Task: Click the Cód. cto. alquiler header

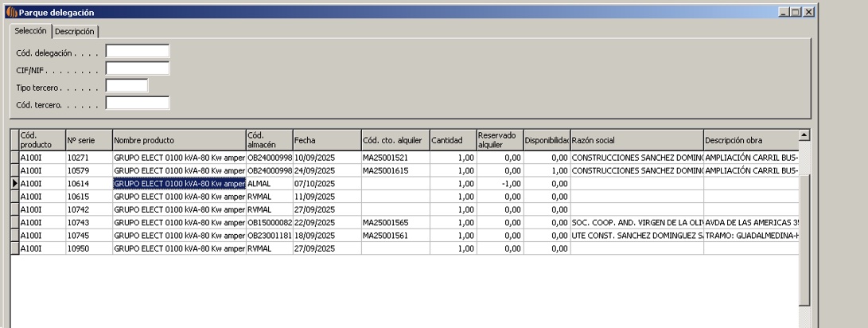Action: click(x=394, y=139)
